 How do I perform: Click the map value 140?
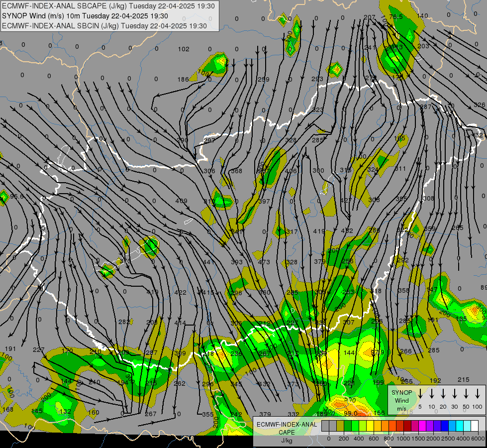[422, 16]
